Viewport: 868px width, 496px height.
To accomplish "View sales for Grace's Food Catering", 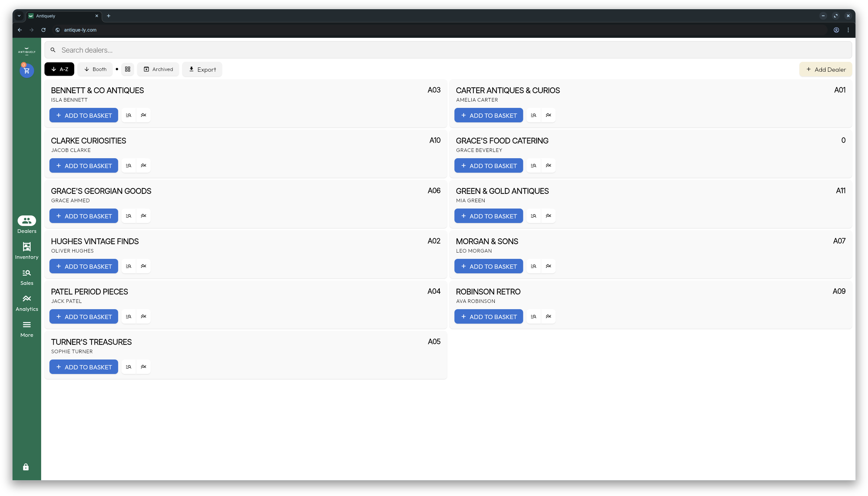I will pyautogui.click(x=534, y=165).
